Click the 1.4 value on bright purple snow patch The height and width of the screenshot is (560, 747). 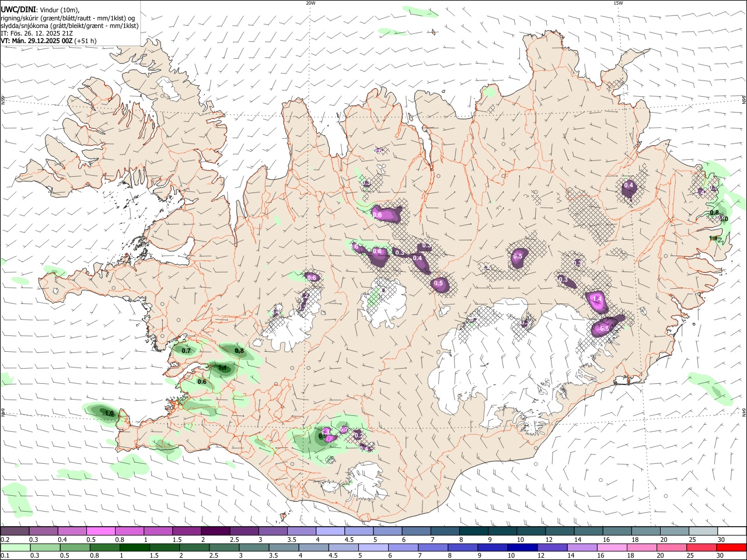click(x=596, y=299)
